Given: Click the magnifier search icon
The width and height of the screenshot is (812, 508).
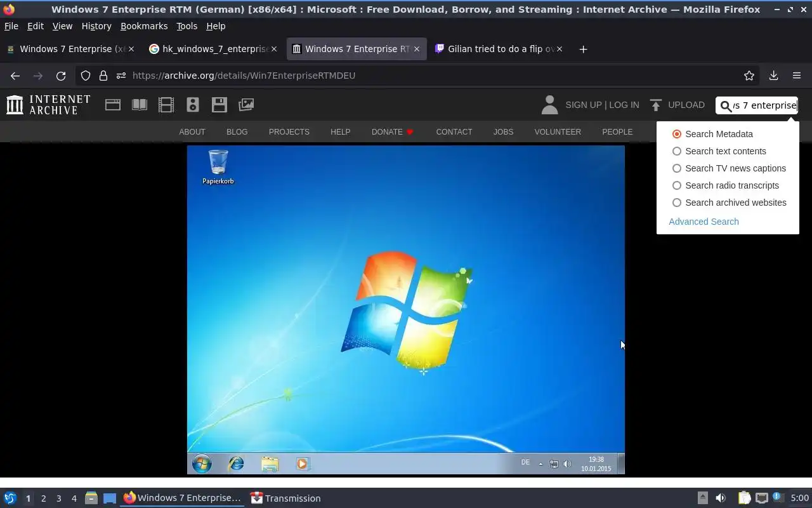Looking at the screenshot, I should 726,105.
